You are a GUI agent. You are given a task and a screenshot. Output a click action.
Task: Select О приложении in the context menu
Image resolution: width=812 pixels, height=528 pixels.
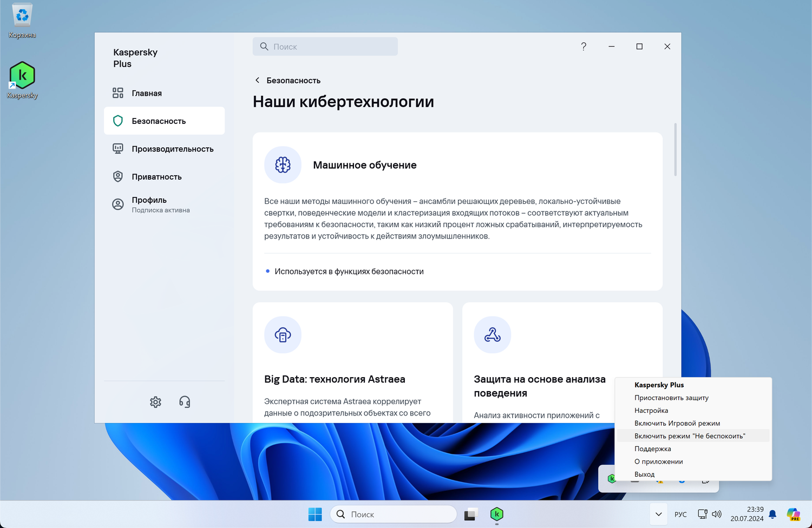point(693,461)
